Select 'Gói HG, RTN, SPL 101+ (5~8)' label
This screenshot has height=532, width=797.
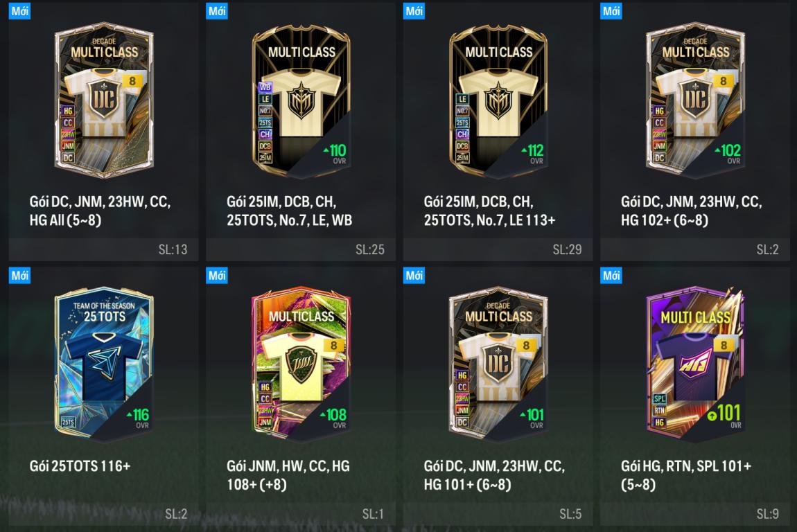click(x=685, y=475)
